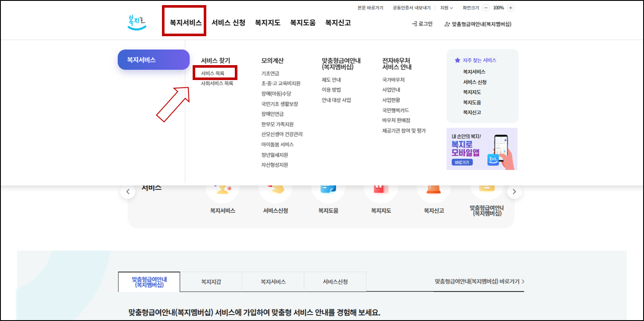Select 한부모 가족지원 item
Image resolution: width=644 pixels, height=321 pixels.
(x=277, y=124)
